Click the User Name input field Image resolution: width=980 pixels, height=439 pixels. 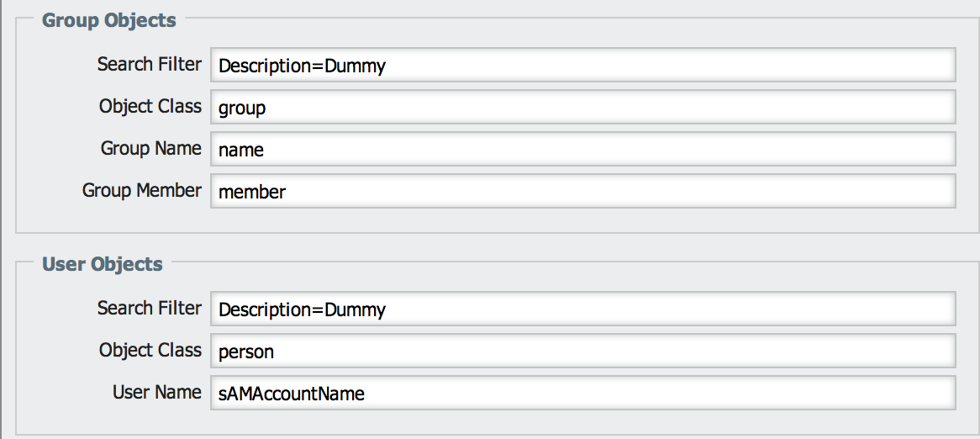point(582,393)
